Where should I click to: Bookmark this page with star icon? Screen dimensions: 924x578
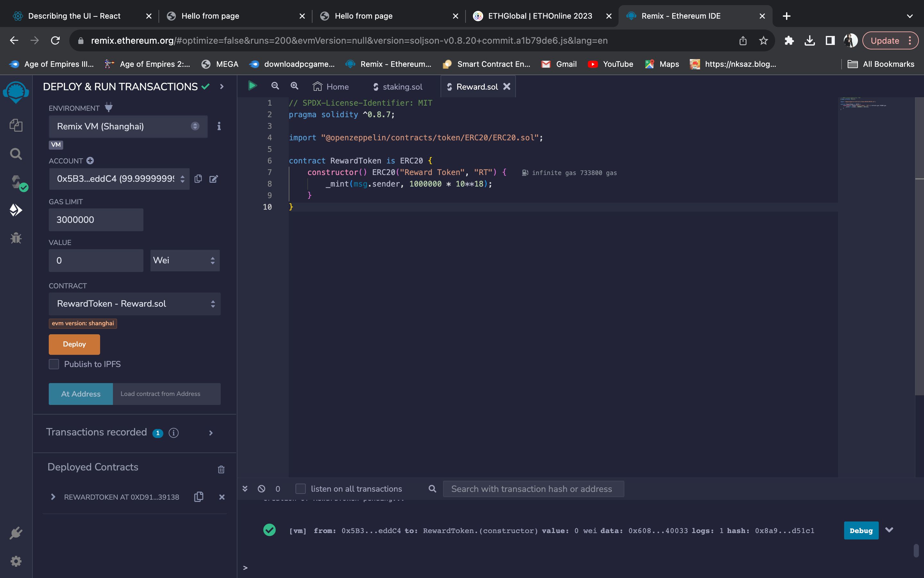coord(763,40)
